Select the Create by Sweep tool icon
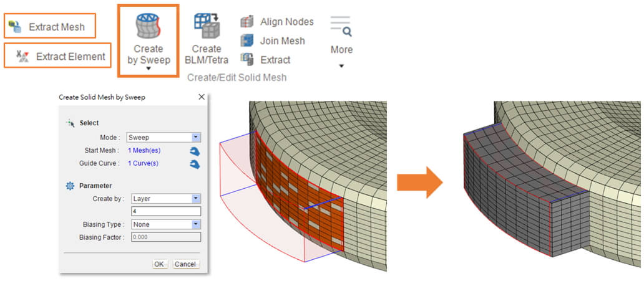644x281 pixels. pyautogui.click(x=149, y=26)
